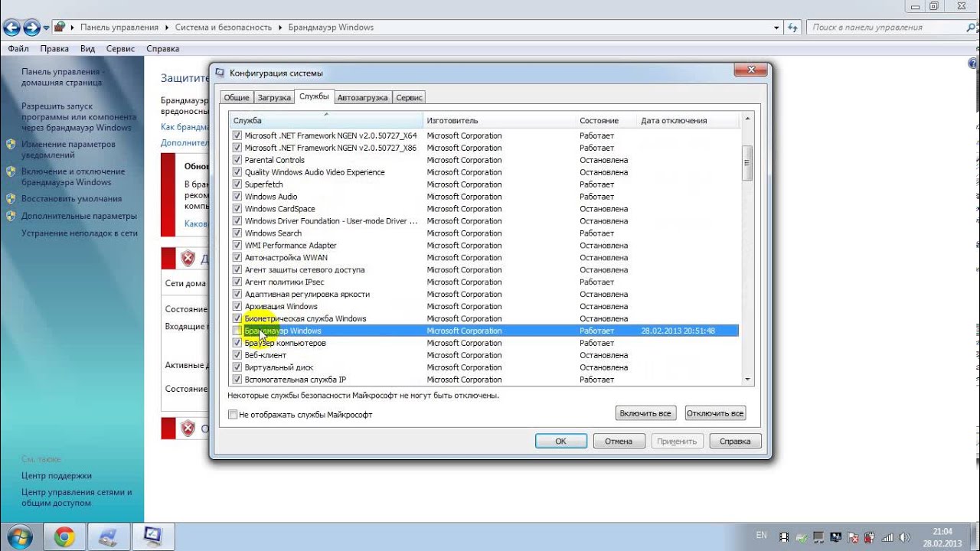Open the Правка menu
This screenshot has height=551, width=980.
pyautogui.click(x=54, y=49)
